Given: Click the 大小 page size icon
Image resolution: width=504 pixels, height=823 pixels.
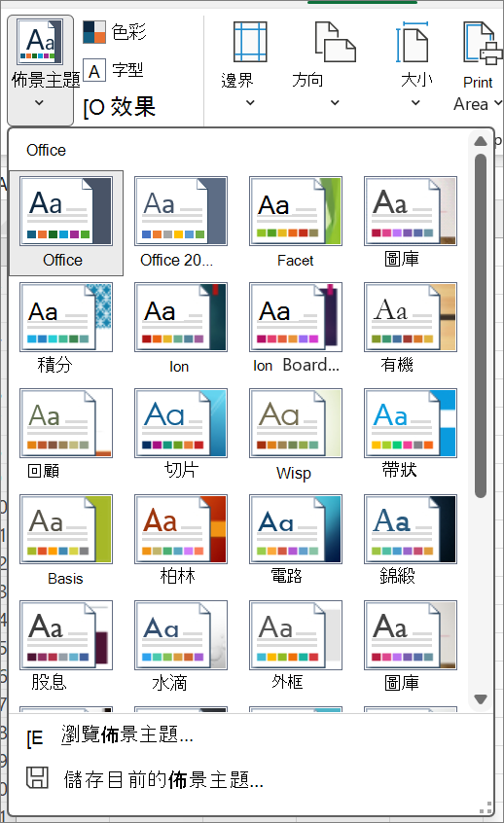Looking at the screenshot, I should 414,42.
